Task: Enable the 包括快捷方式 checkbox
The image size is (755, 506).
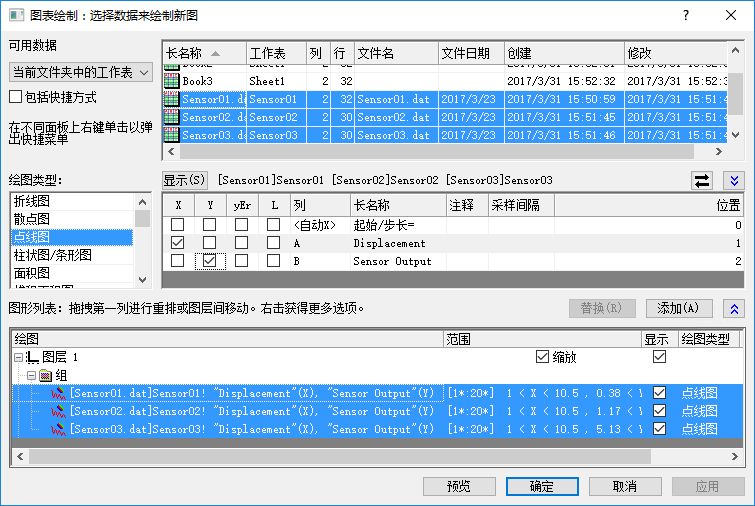Action: 15,97
